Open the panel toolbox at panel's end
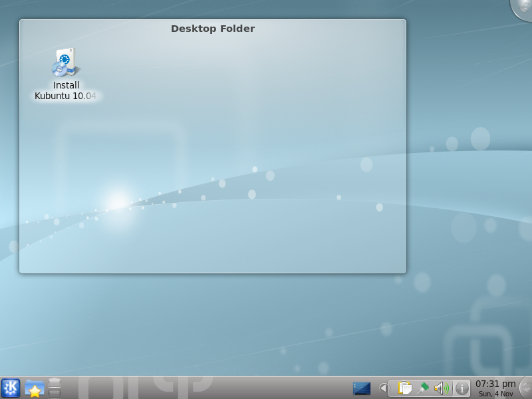This screenshot has width=532, height=399. click(525, 388)
